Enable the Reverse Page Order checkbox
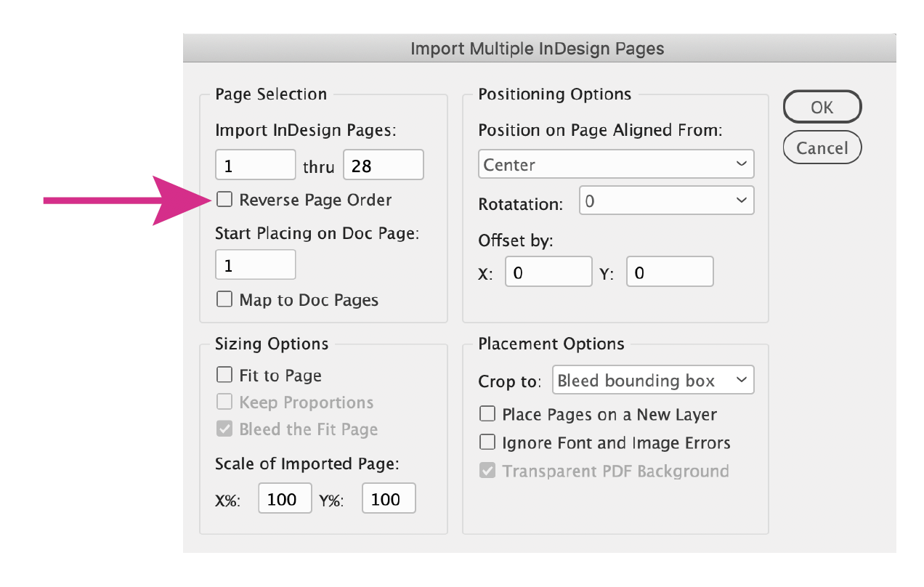924x587 pixels. (225, 199)
